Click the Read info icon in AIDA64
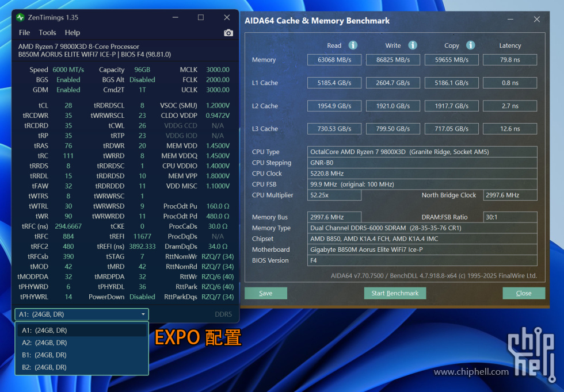The image size is (564, 392). click(353, 45)
